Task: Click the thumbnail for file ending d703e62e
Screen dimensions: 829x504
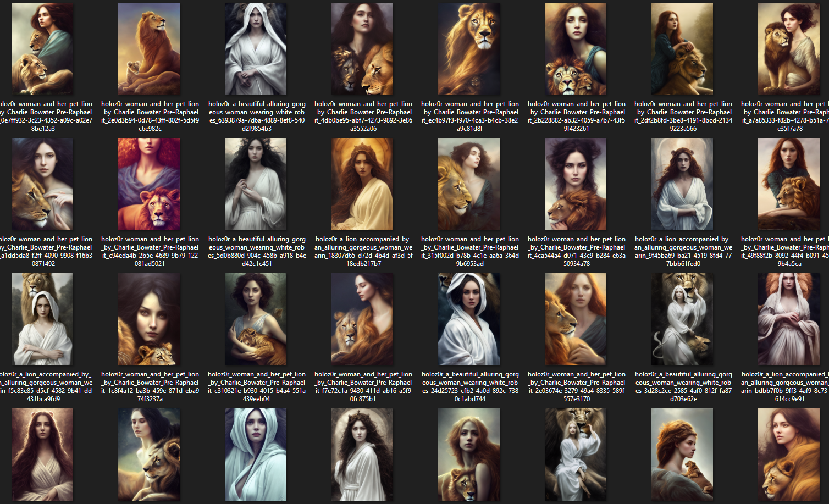Action: [x=682, y=319]
